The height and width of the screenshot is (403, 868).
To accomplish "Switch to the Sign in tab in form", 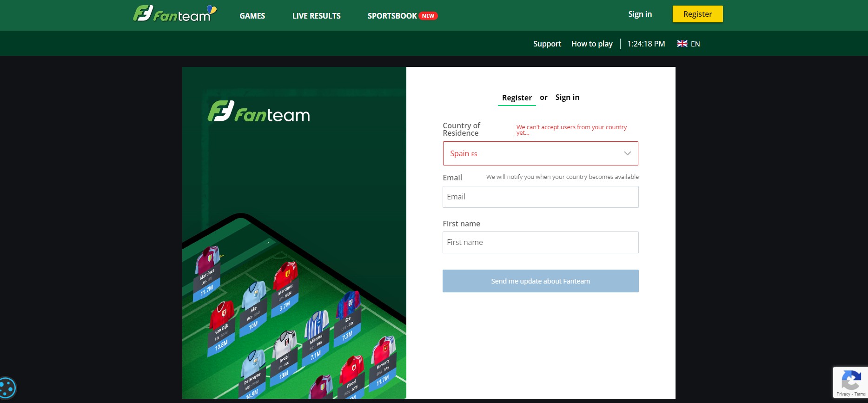I will 567,97.
